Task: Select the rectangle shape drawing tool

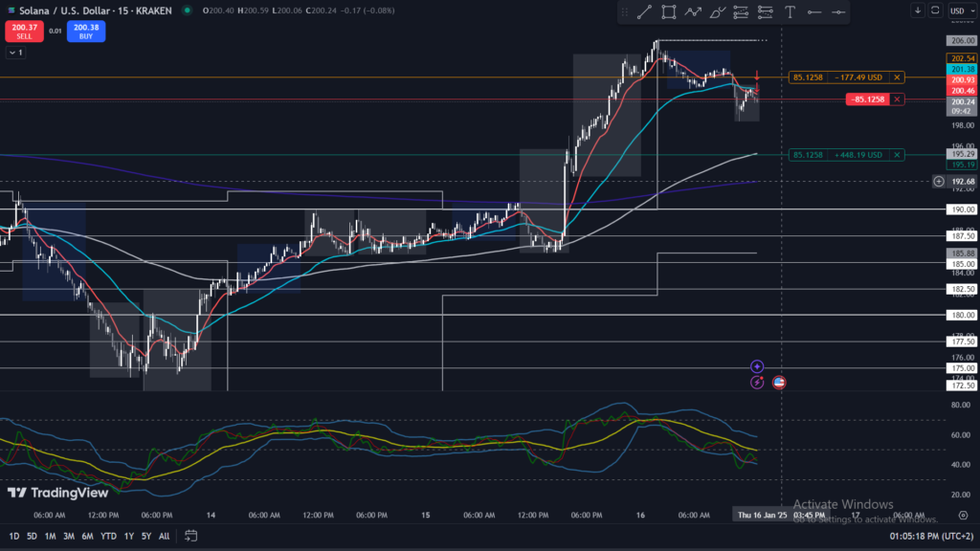Action: [x=668, y=11]
